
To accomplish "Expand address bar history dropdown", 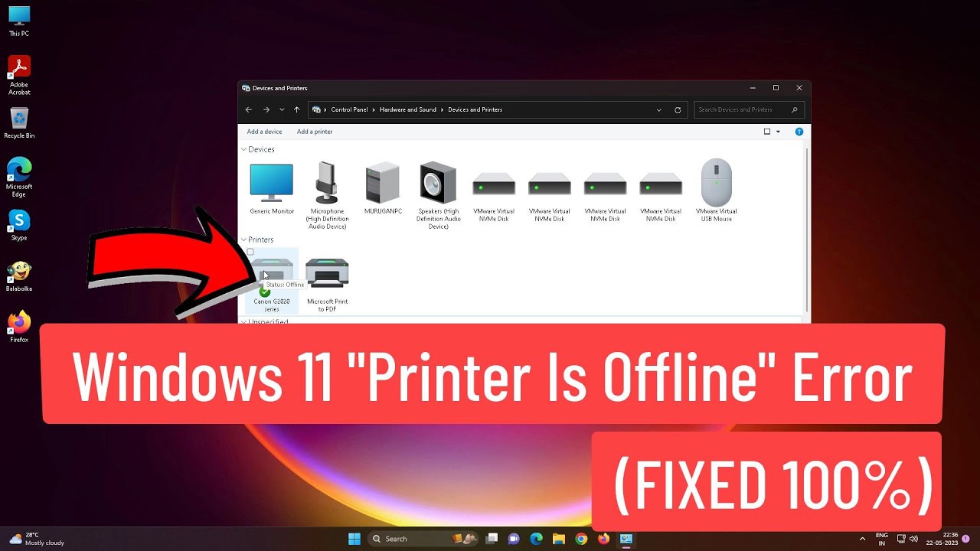I will [658, 109].
